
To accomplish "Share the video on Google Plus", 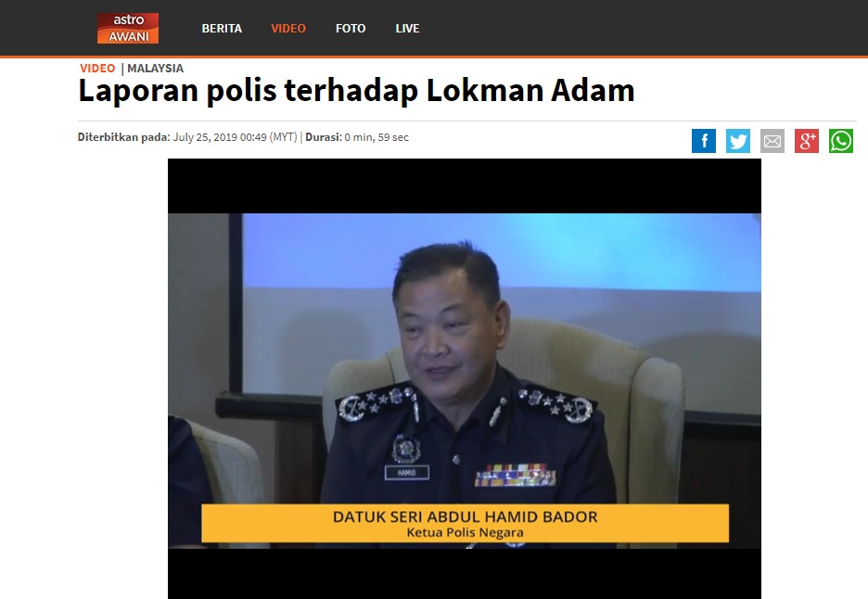I will [x=807, y=141].
